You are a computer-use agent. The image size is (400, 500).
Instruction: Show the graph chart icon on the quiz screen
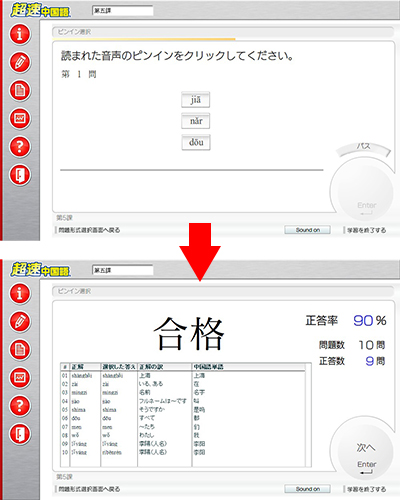tap(20, 119)
